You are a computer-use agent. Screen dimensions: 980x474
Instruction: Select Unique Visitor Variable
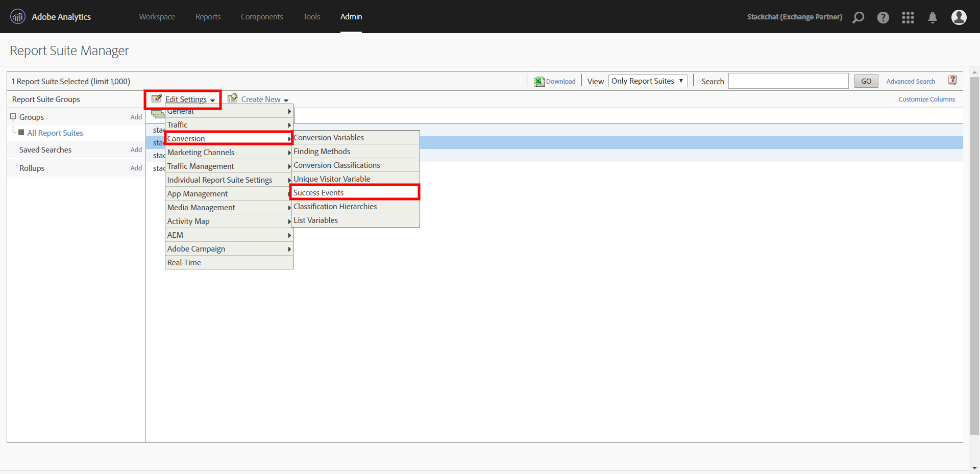tap(356, 179)
